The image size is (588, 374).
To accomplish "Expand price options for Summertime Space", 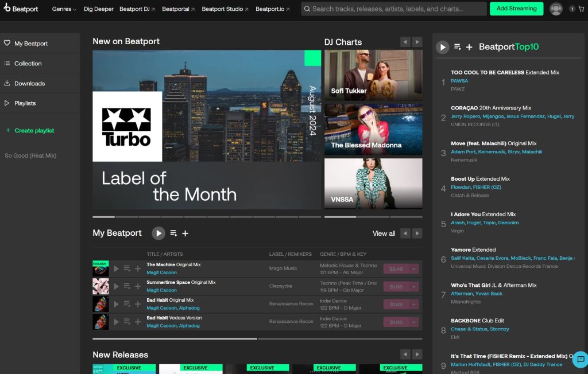I will [414, 286].
